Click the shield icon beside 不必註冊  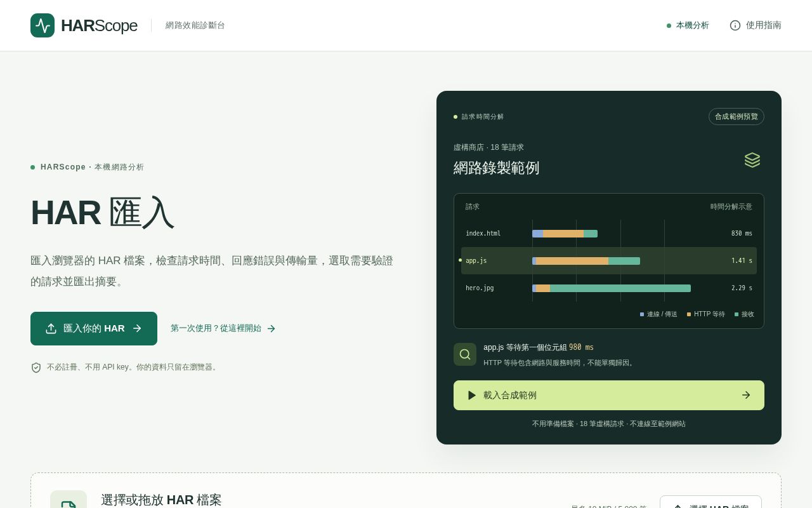36,368
